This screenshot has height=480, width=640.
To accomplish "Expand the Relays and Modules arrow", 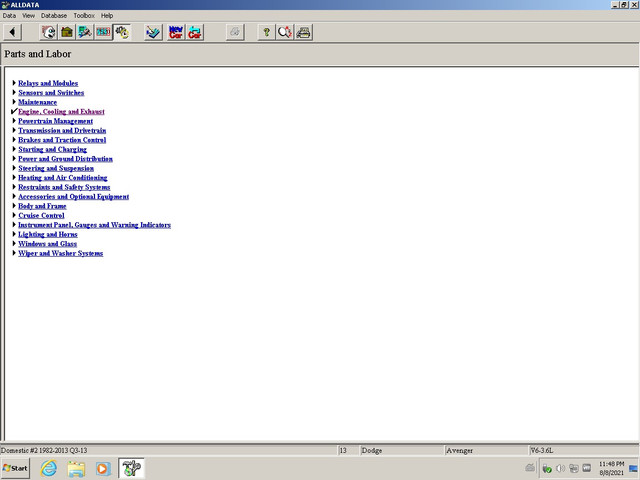I will click(14, 83).
